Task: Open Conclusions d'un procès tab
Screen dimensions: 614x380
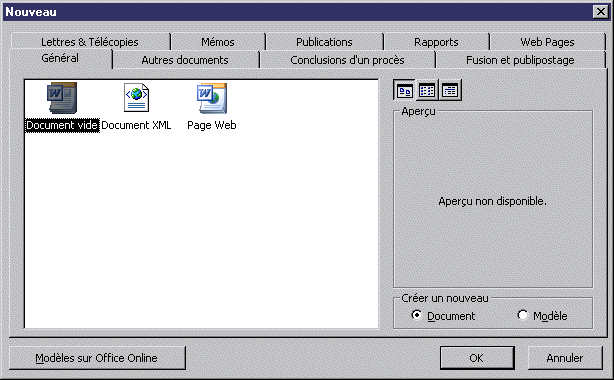Action: 347,60
